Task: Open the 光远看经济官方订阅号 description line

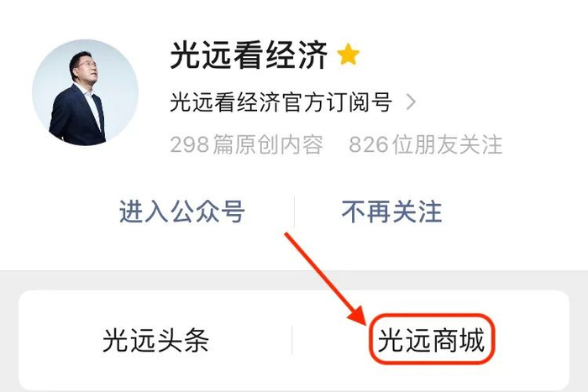Action: (x=281, y=102)
